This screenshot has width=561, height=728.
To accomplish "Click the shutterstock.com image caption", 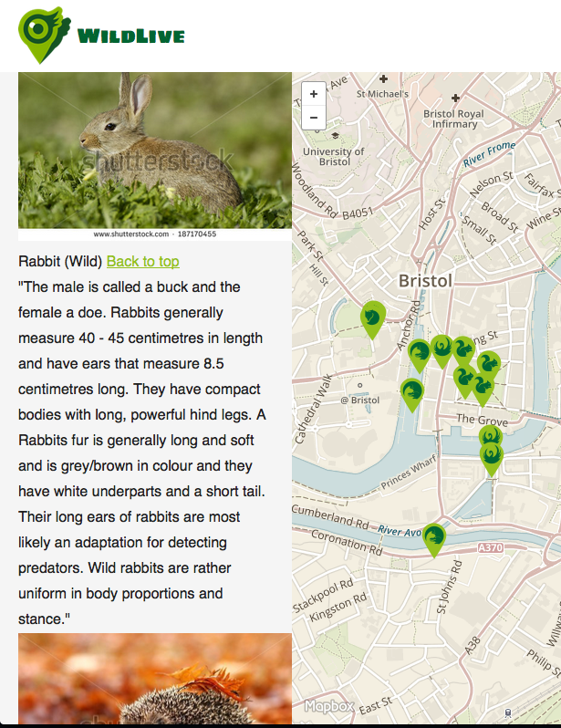I will coord(155,234).
